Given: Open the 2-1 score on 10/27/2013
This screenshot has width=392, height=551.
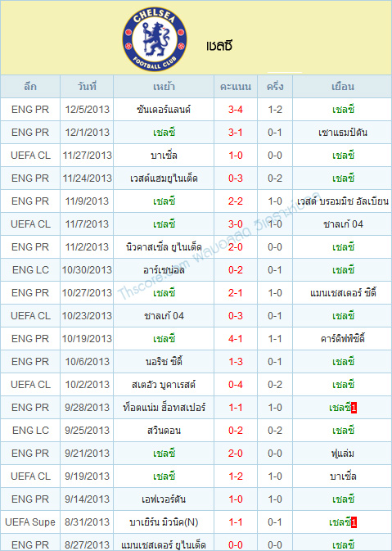Looking at the screenshot, I should (236, 293).
